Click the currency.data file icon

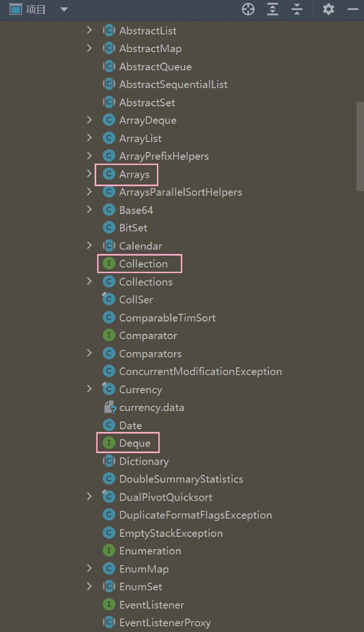click(110, 407)
